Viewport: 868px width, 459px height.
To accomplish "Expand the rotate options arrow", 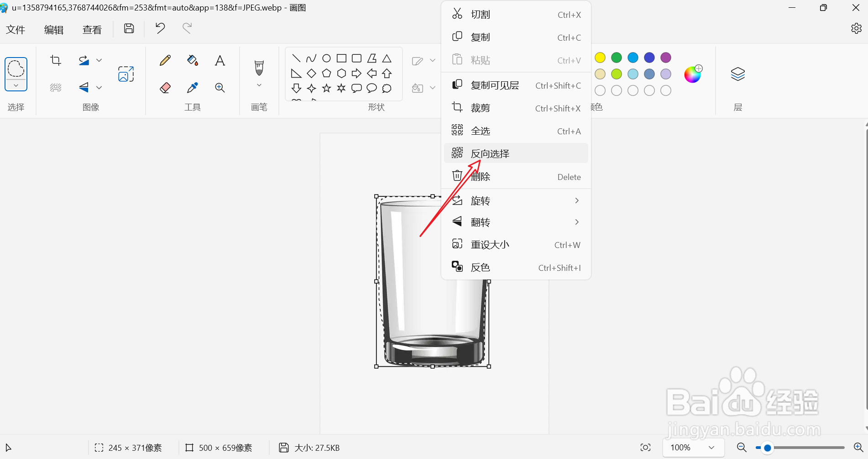I will click(x=99, y=60).
